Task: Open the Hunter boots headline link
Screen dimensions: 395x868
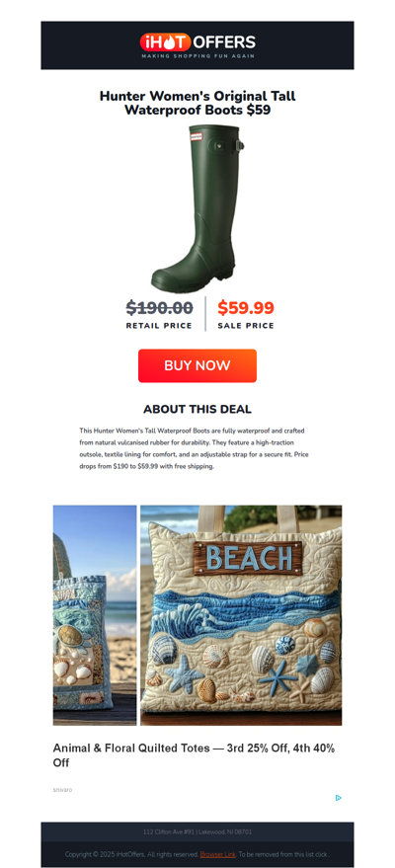Action: point(197,103)
